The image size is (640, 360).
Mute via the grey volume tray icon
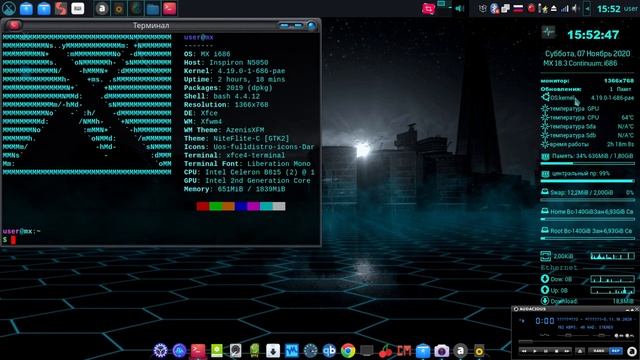pos(575,9)
